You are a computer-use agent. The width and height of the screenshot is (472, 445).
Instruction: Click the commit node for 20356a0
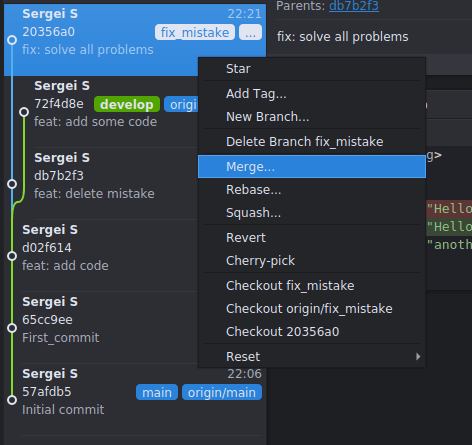pos(12,40)
